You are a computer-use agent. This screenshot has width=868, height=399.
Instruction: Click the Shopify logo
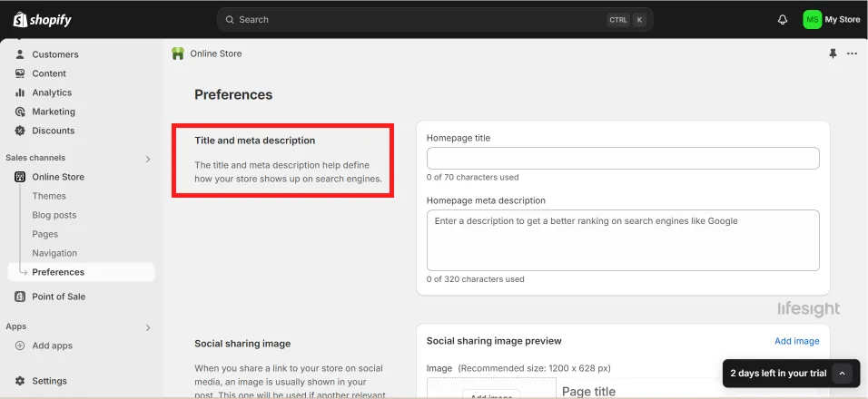pyautogui.click(x=43, y=20)
